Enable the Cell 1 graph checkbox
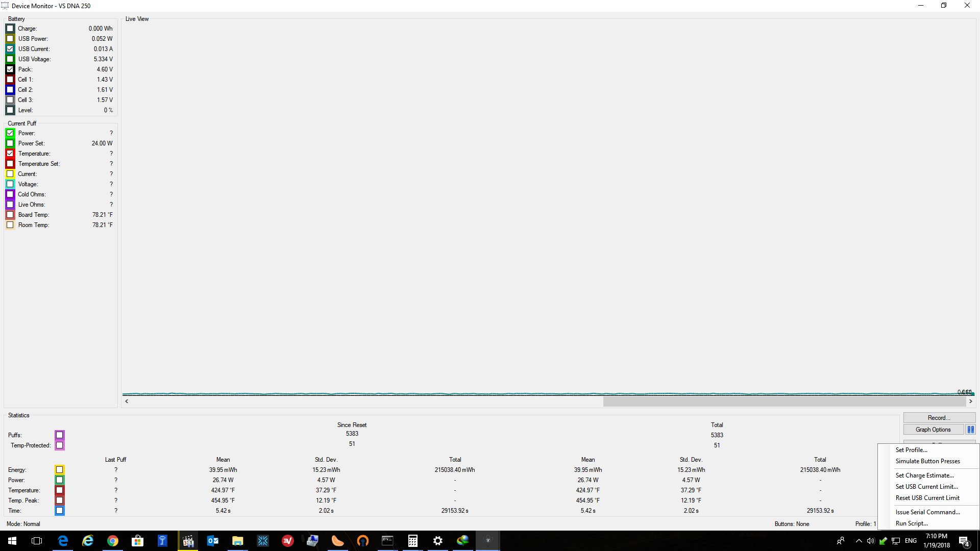Screen dimensions: 980x551 click(10, 80)
